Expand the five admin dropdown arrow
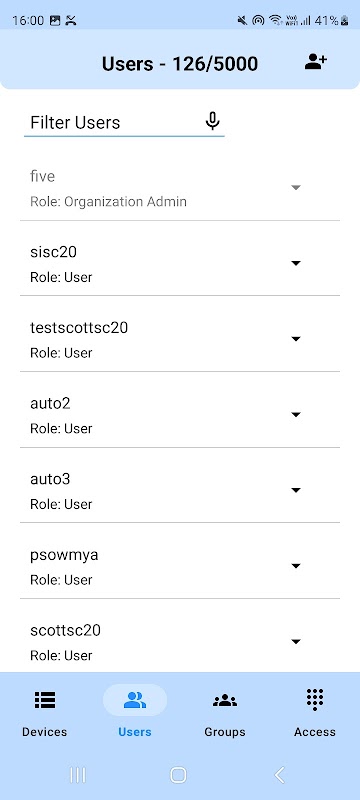Screen dimensions: 360x800 pyautogui.click(x=296, y=188)
